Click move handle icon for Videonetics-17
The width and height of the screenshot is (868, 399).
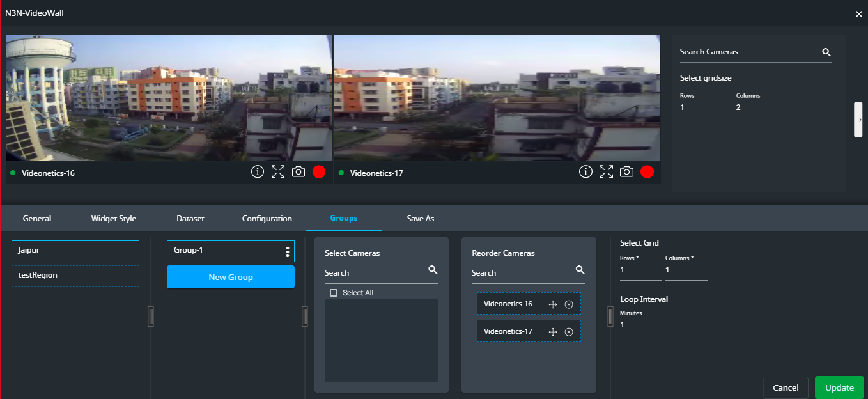coord(554,332)
